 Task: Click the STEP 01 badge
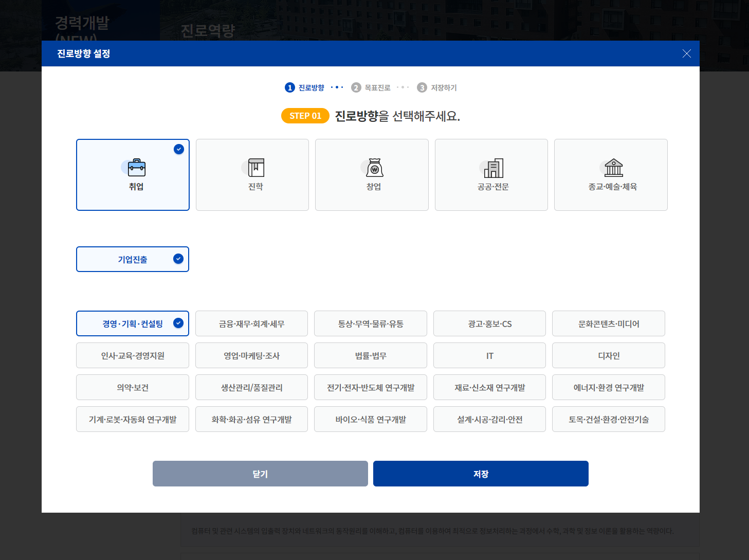[305, 116]
